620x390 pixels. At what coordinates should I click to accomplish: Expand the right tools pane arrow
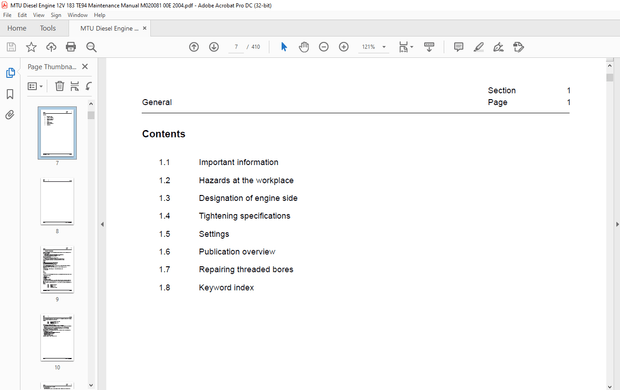click(617, 224)
